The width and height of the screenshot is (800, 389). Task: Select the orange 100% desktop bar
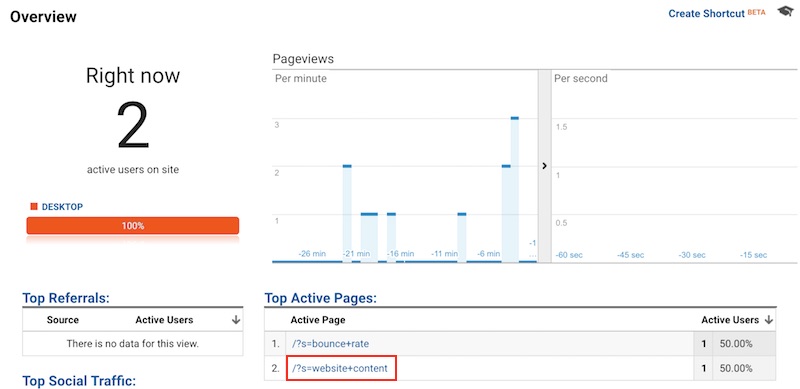point(133,226)
